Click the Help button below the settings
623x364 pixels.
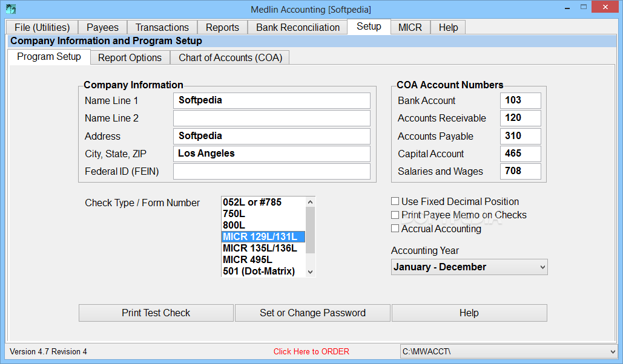tap(469, 313)
